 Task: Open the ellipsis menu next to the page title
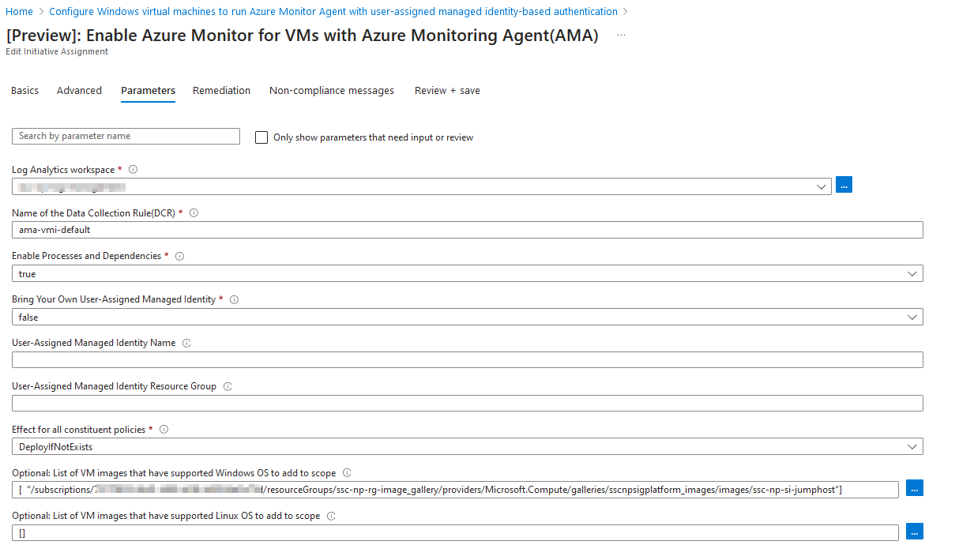tap(621, 35)
